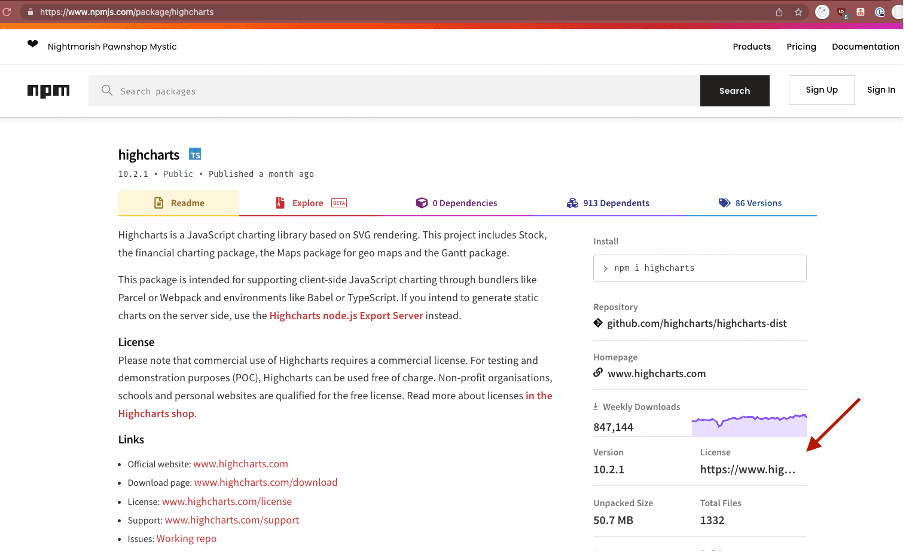Click the Sign In link
Viewport: 904px width, 552px height.
880,90
